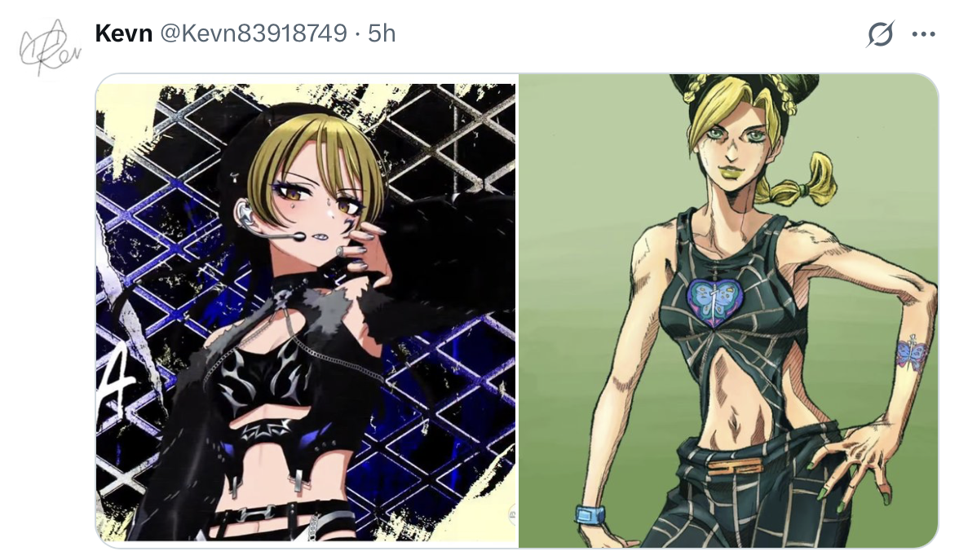Viewport: 959px width, 560px height.
Task: Click the blue wristwatch in the right image
Action: [590, 515]
